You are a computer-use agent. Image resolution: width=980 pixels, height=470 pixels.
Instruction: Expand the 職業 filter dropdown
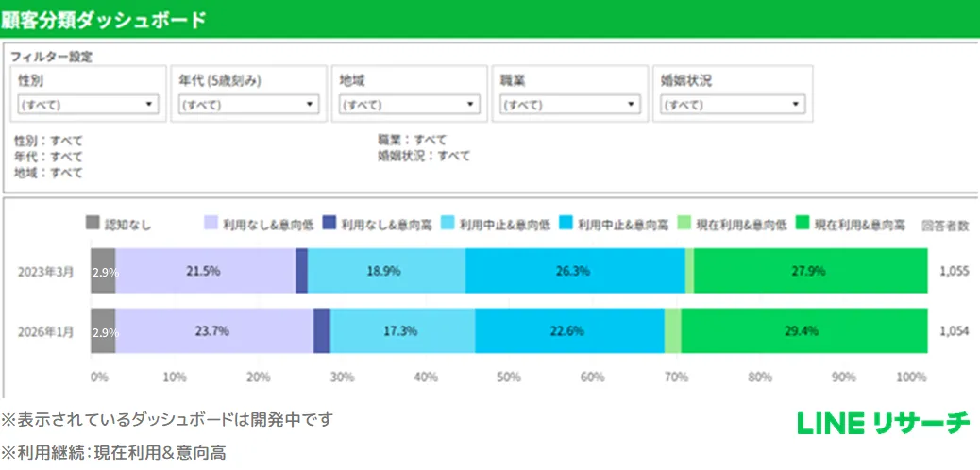coord(568,105)
